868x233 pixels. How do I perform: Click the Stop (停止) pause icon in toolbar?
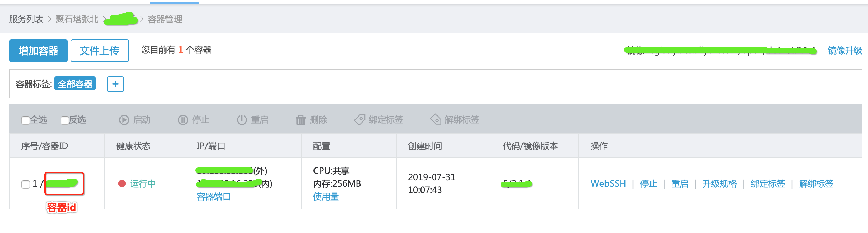183,120
